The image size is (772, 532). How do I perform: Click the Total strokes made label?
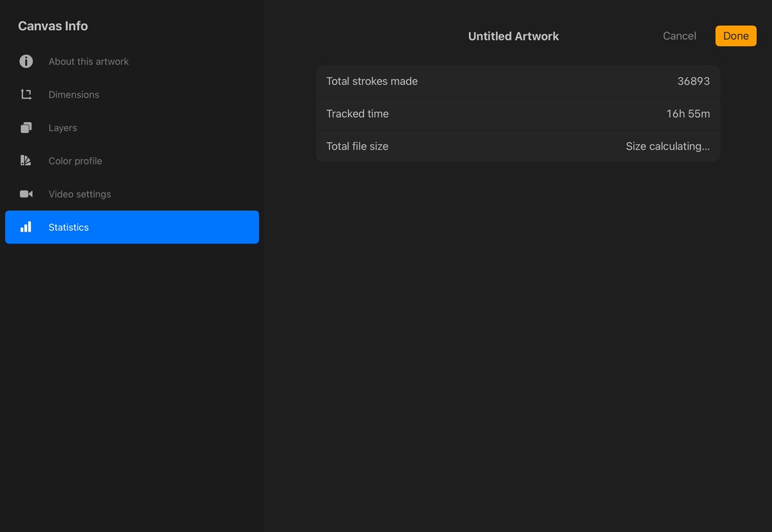(372, 81)
